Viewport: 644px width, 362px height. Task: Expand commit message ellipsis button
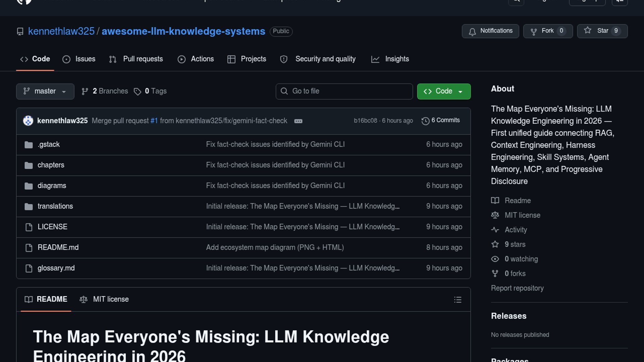pyautogui.click(x=298, y=121)
